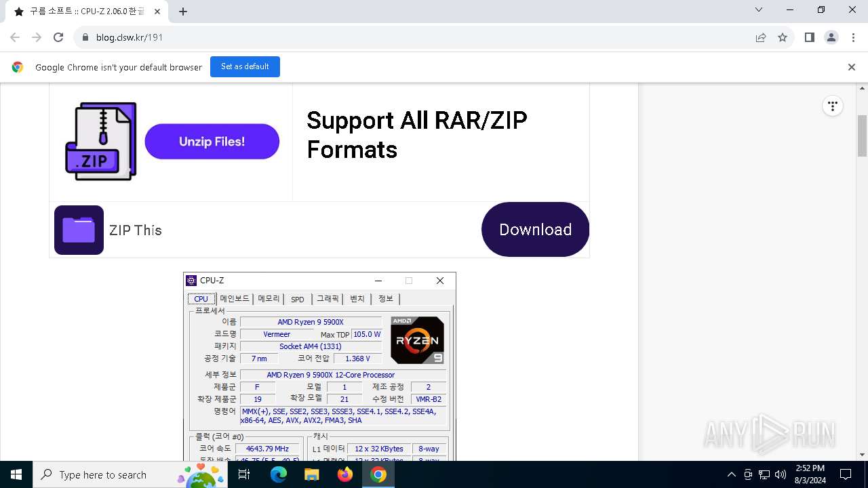Screen dimensions: 868x488
Task: Click the Vermeer code name value
Action: click(x=277, y=334)
